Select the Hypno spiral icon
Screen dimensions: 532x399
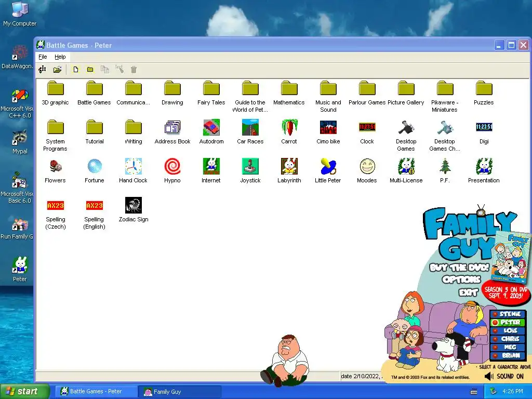172,166
